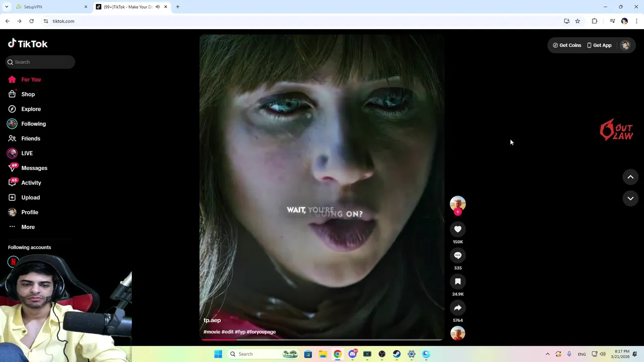Open the Activity notifications
644x362 pixels.
[x=24, y=183]
